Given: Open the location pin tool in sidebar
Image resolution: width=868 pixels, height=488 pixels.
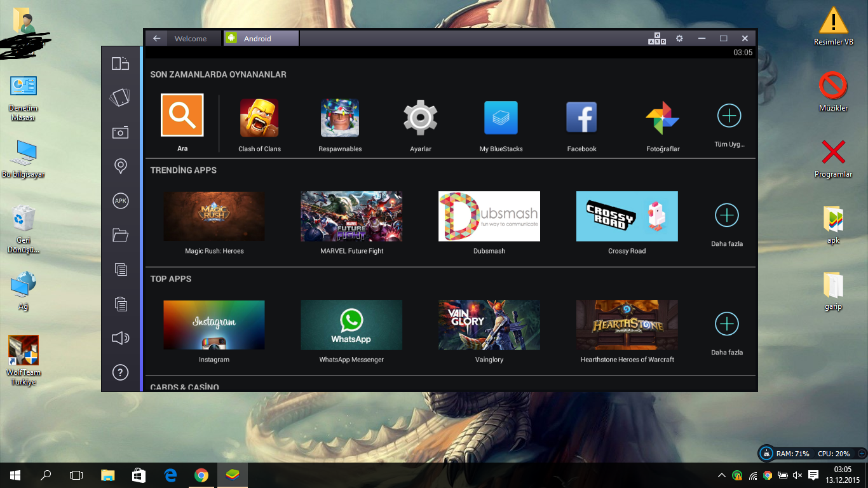Looking at the screenshot, I should (x=120, y=166).
